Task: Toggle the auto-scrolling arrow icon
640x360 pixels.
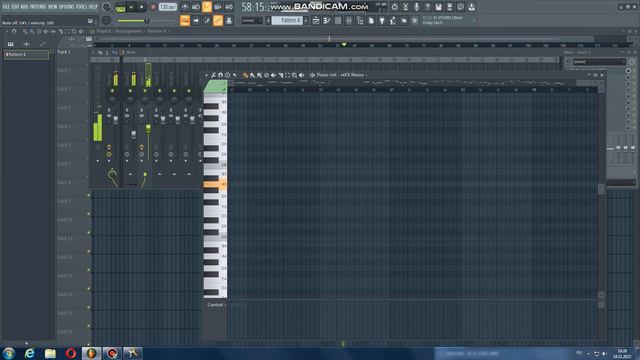Action: tap(196, 20)
